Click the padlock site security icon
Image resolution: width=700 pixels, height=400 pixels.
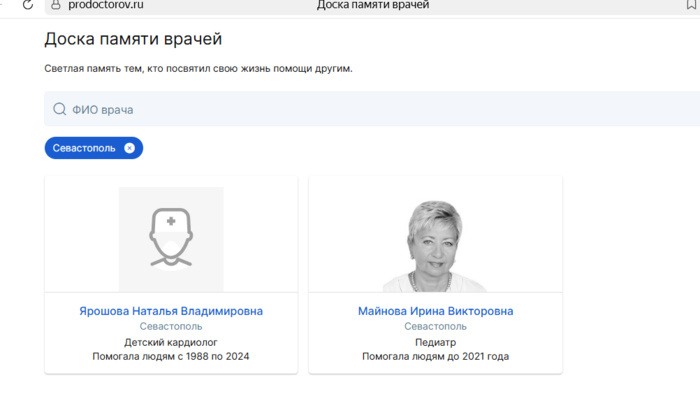[56, 5]
